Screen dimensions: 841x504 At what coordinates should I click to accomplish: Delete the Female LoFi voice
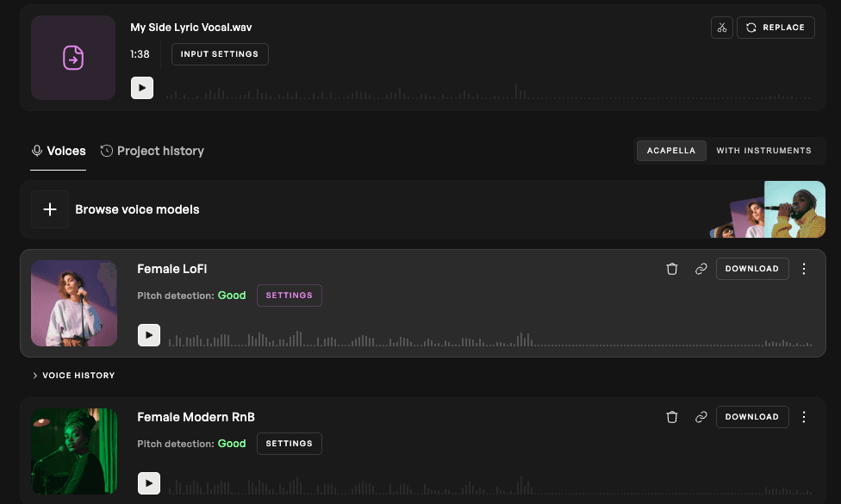click(671, 269)
